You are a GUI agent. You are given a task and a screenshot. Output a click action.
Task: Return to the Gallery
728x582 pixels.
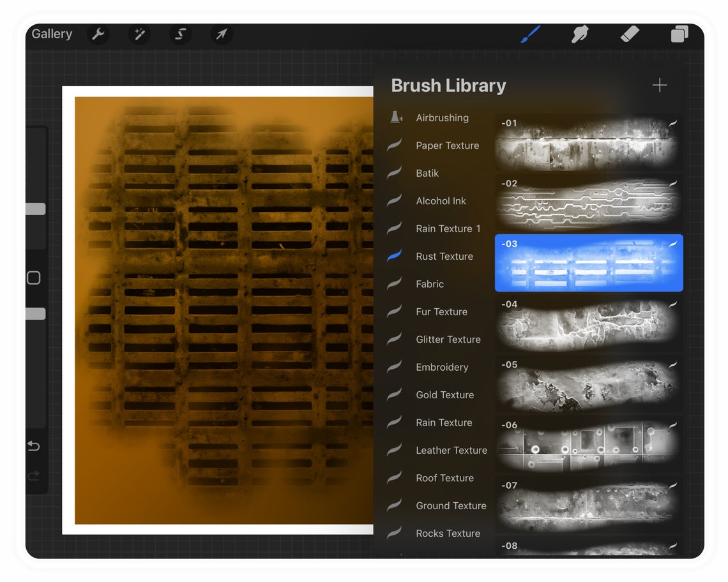51,34
